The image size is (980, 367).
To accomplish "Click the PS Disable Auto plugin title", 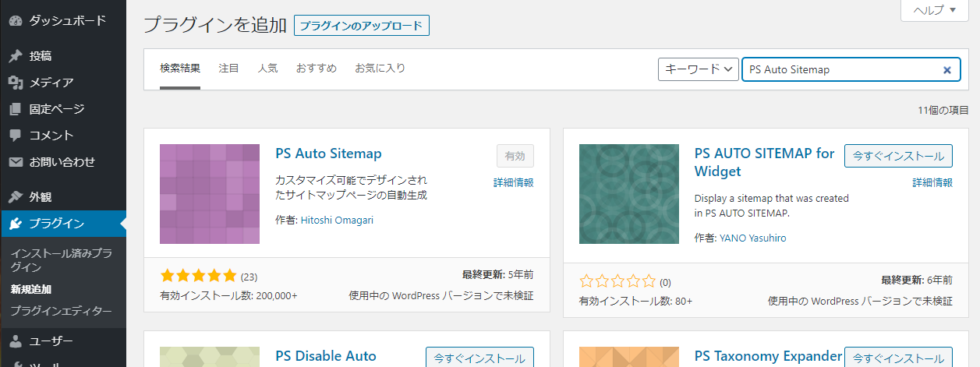I will click(326, 356).
